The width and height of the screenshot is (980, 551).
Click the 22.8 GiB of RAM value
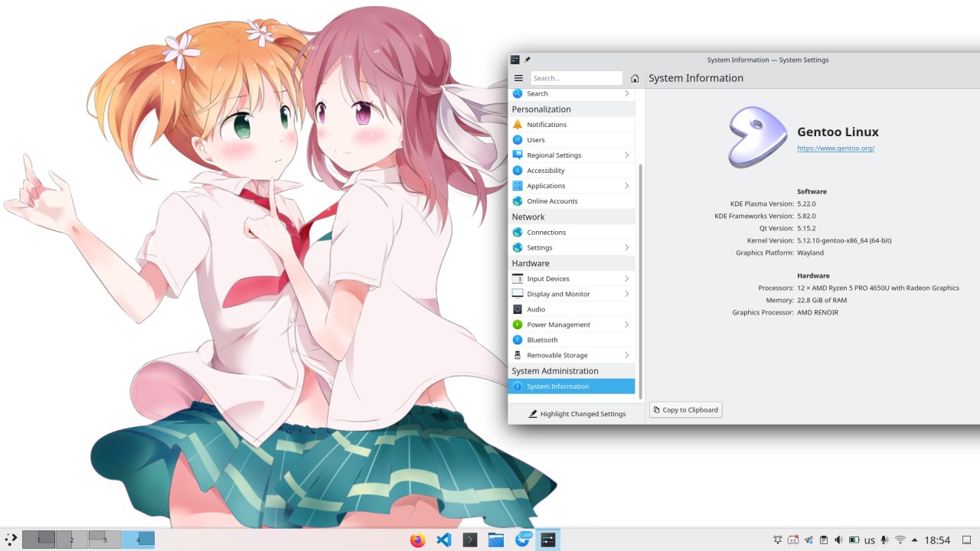pyautogui.click(x=822, y=300)
